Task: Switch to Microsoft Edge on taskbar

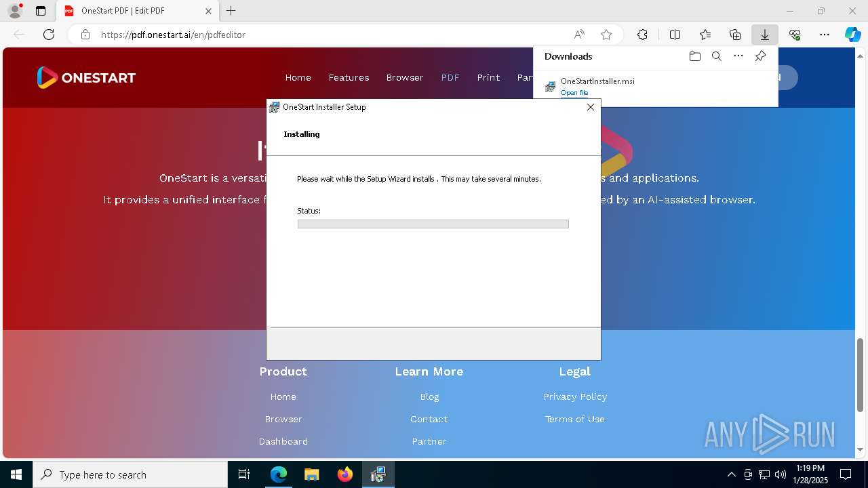Action: [x=279, y=474]
